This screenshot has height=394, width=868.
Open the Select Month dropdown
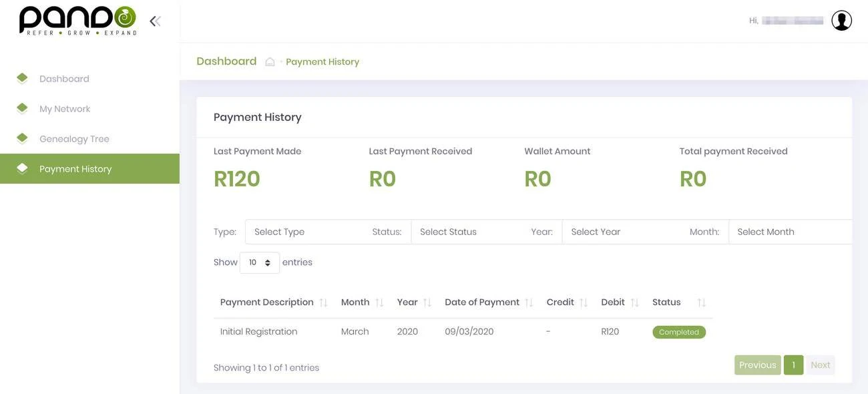coord(790,232)
